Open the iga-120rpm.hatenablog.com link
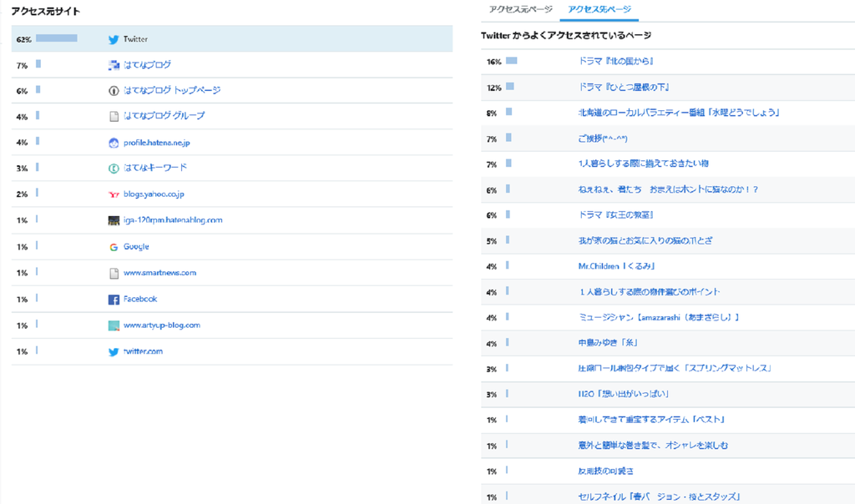This screenshot has height=504, width=855. click(x=173, y=220)
